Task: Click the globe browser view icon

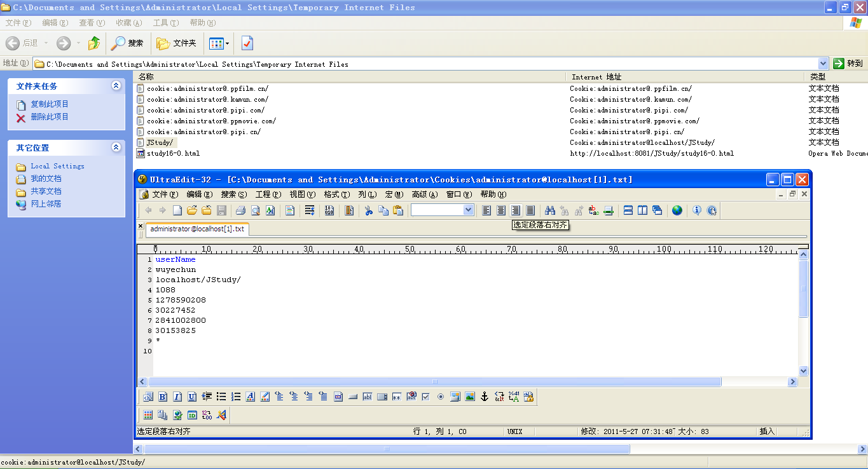Action: pos(677,210)
